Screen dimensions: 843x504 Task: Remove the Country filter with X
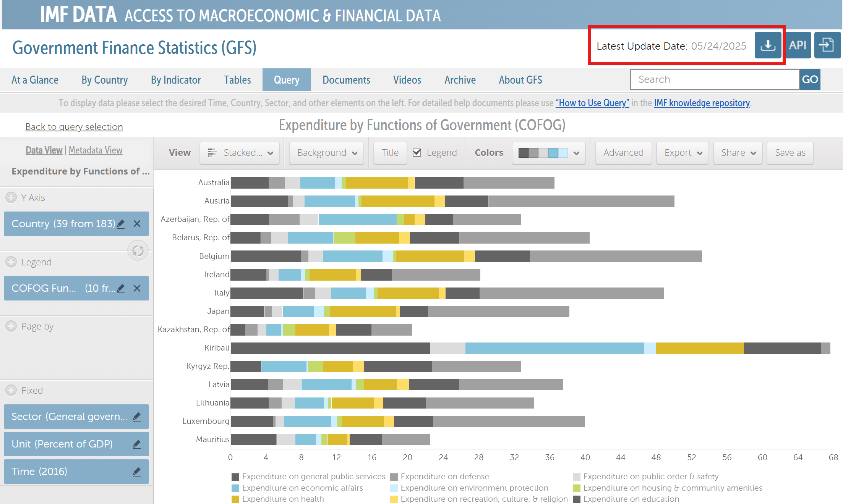coord(137,224)
